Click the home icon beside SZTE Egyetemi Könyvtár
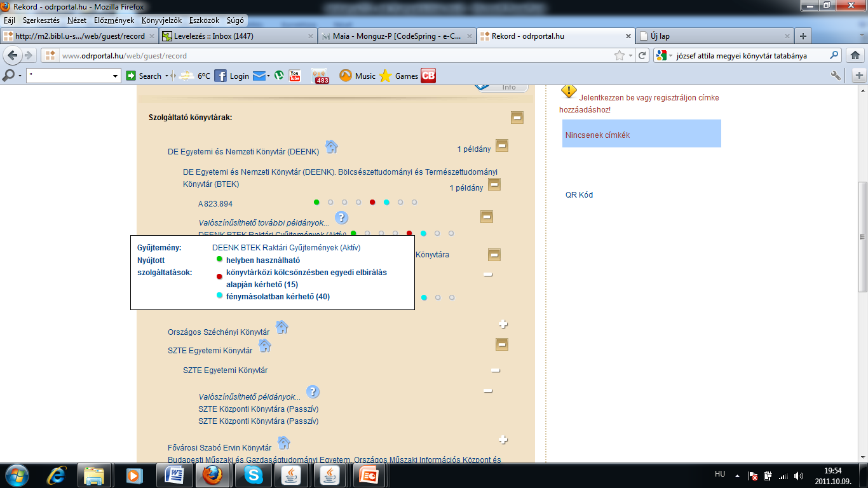 point(264,346)
